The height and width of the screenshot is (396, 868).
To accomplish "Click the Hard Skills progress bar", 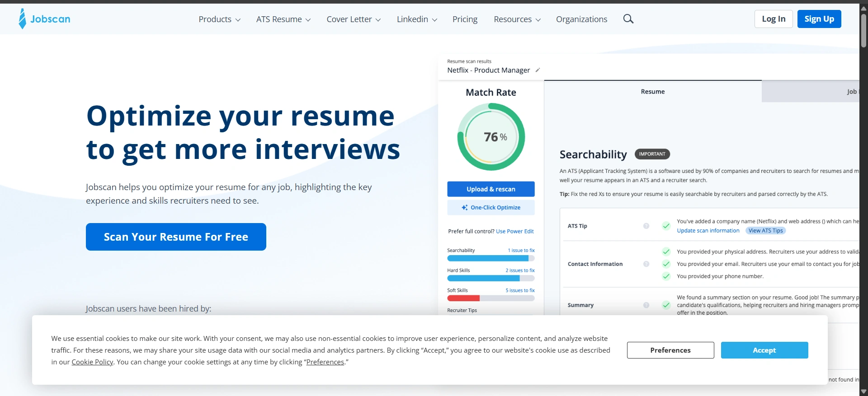I will (x=491, y=278).
